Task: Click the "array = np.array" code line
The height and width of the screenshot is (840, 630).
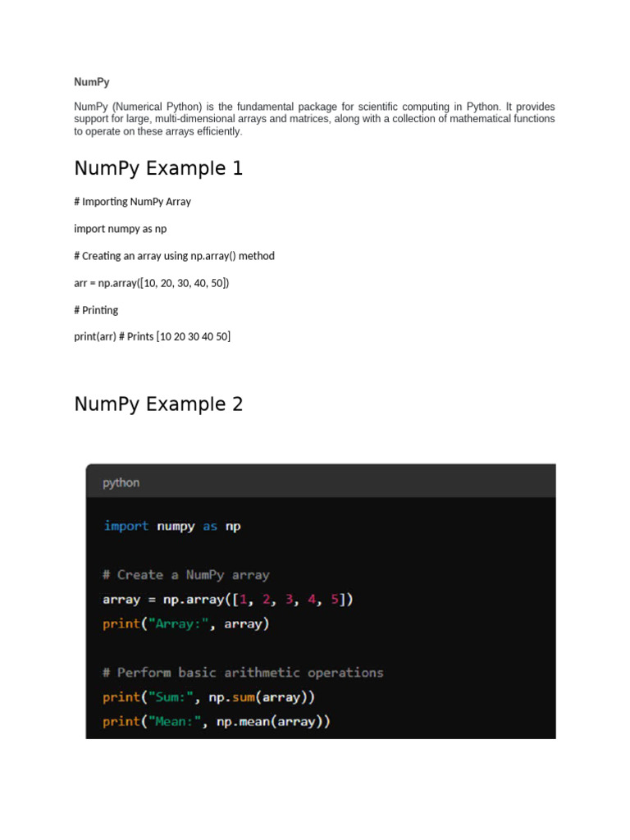Action: (x=227, y=600)
